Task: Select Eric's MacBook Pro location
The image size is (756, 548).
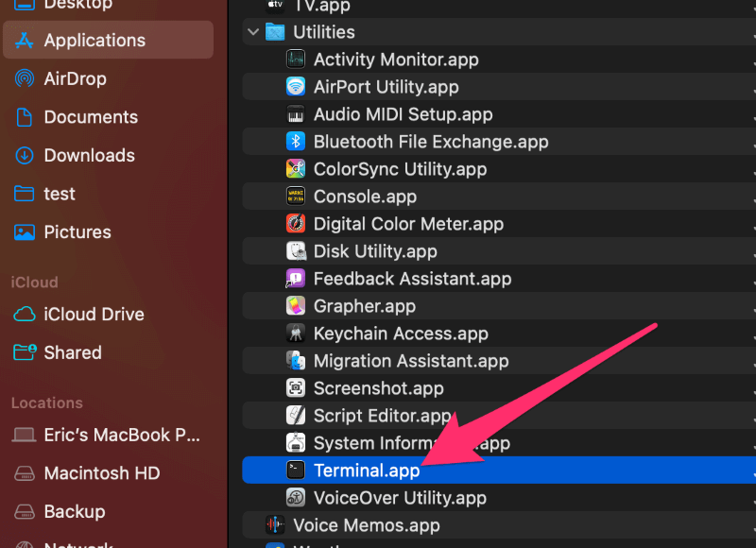Action: [x=108, y=435]
